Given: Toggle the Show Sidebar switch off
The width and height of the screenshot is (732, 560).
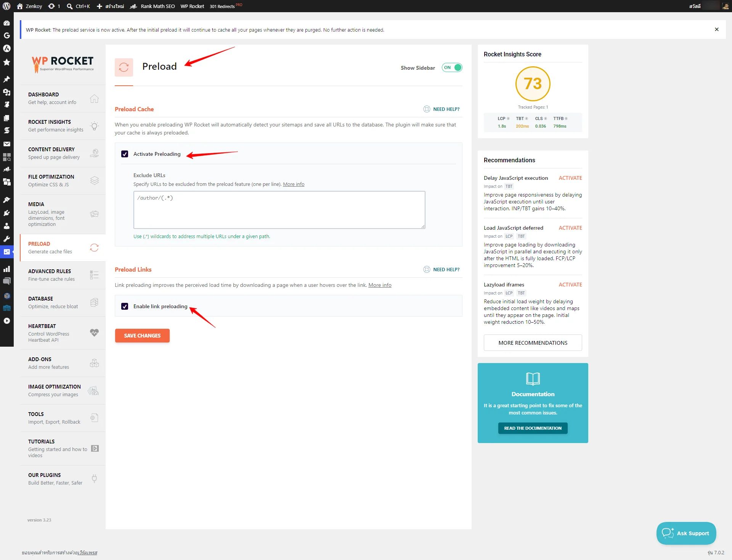Looking at the screenshot, I should [452, 67].
